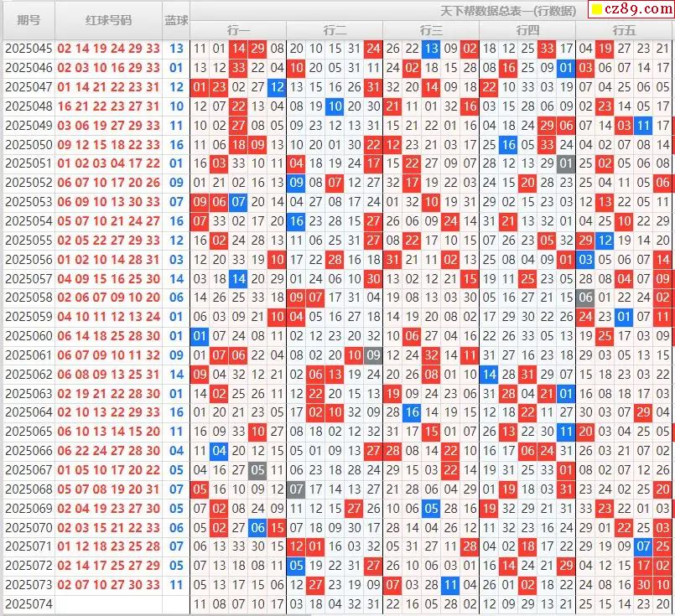Click 蓝球 value 06 in row 2025058
This screenshot has width=675, height=616.
[x=176, y=298]
